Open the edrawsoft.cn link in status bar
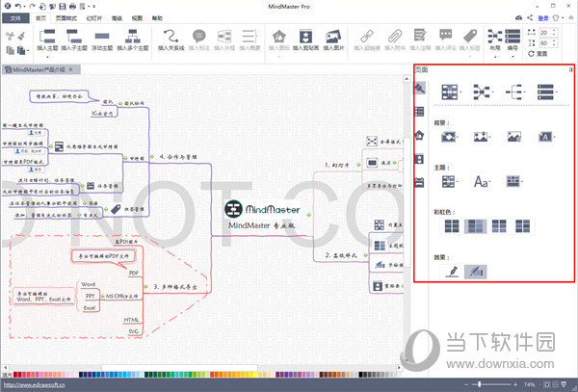Viewport: 578px width, 392px height. click(34, 385)
